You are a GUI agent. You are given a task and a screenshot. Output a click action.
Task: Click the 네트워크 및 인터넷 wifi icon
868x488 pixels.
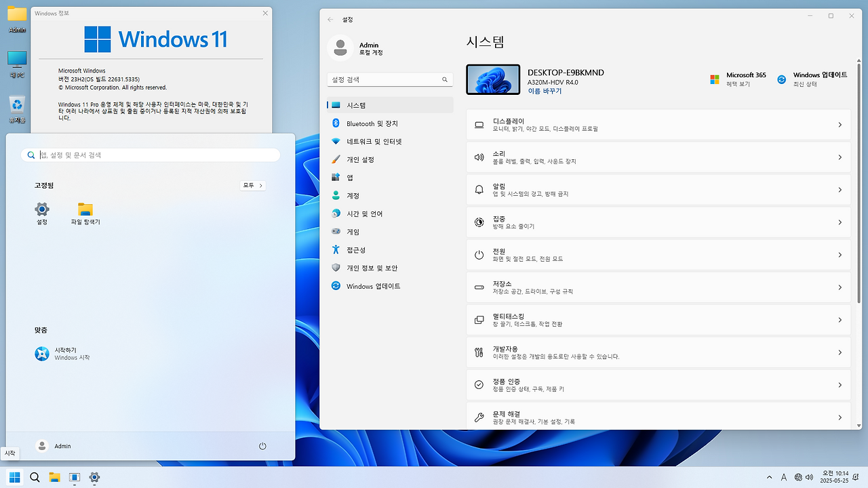(336, 142)
